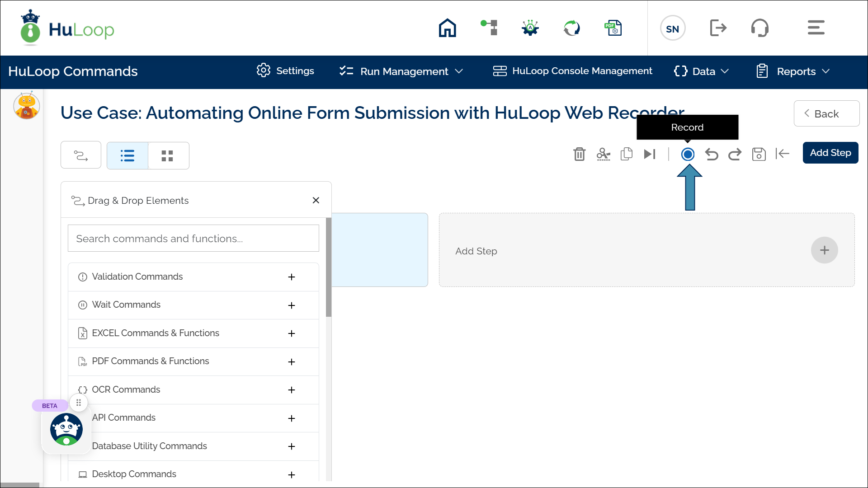The image size is (868, 488).
Task: Click the search commands and functions field
Action: tap(193, 239)
